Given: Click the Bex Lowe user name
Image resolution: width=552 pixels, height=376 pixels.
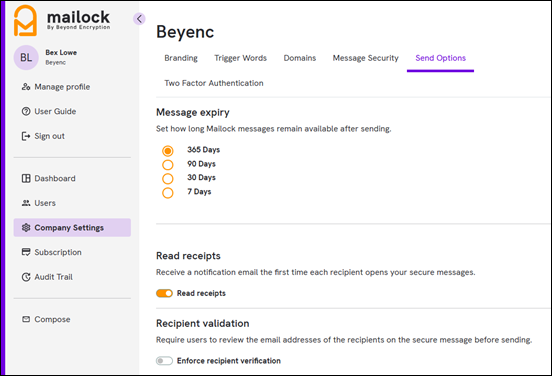Looking at the screenshot, I should pos(61,52).
